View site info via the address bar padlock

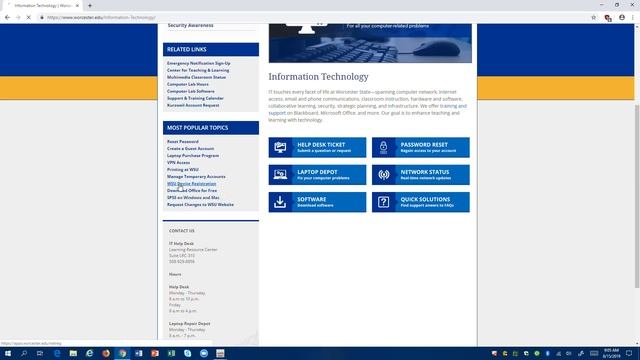tap(42, 18)
